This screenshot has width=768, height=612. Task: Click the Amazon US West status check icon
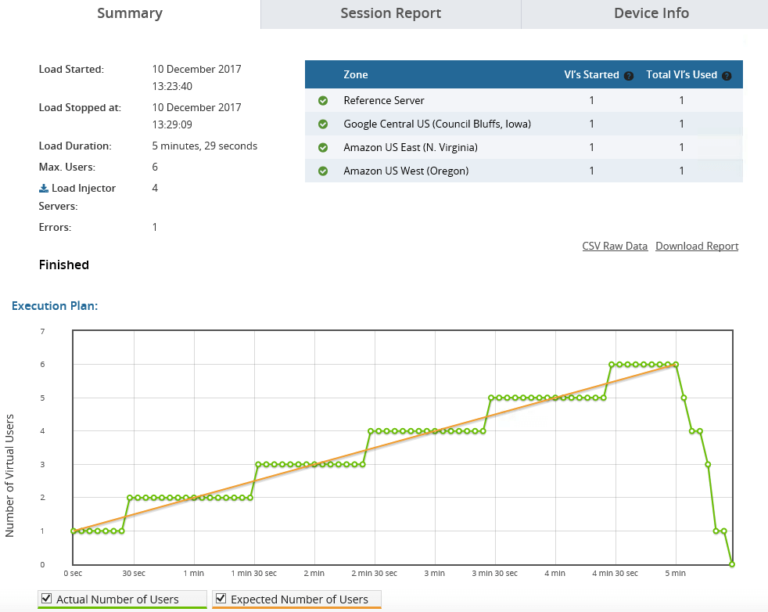pos(323,171)
